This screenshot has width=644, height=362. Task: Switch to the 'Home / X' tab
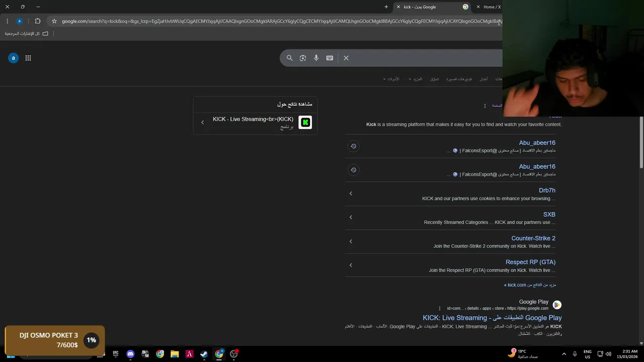tap(492, 7)
